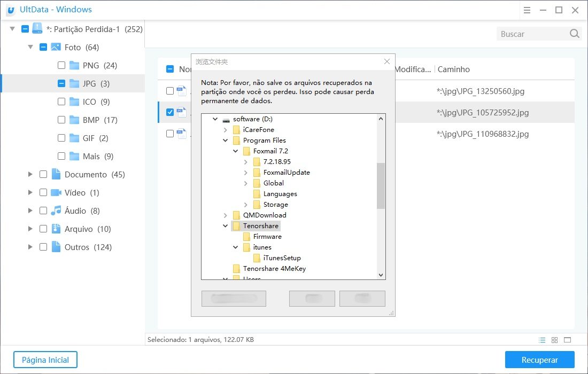Click the ICO folder icon
Viewport: 588px width, 374px height.
pos(74,102)
